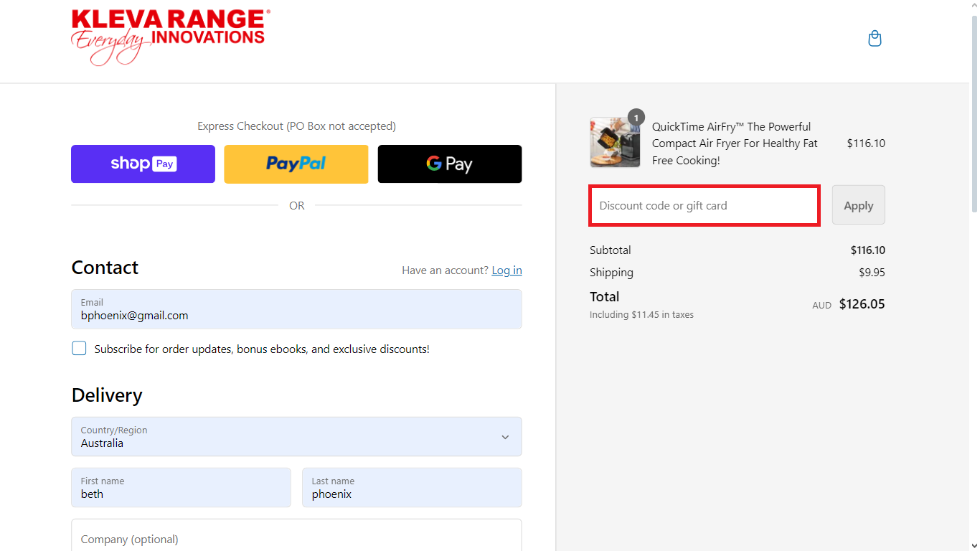Viewport: 980px width, 551px height.
Task: Open the Log in link
Action: click(507, 270)
